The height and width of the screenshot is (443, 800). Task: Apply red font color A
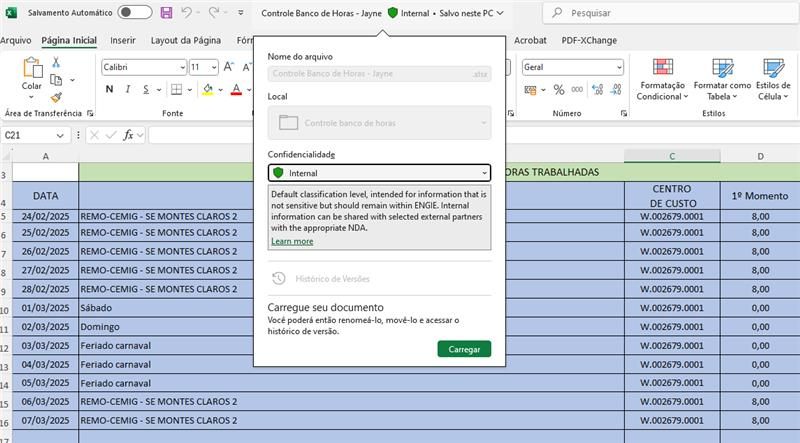[x=236, y=90]
